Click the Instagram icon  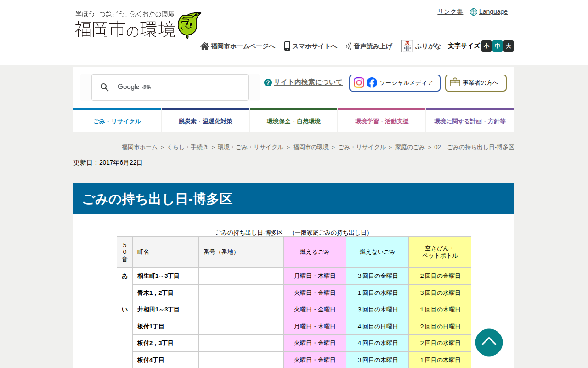[359, 83]
